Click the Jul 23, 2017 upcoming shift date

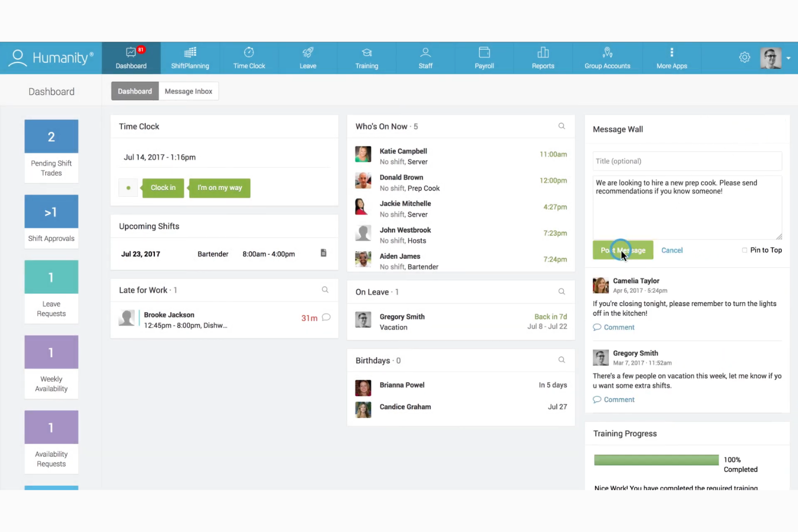pos(140,254)
